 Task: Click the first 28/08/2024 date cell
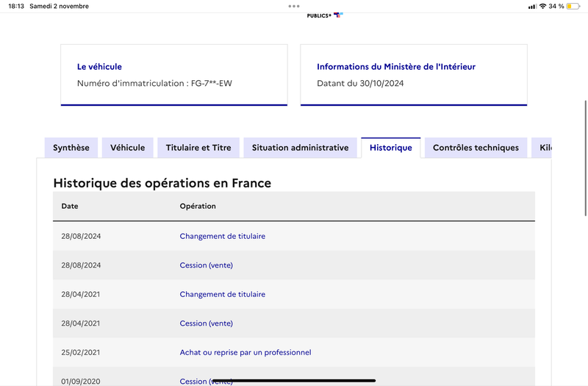tap(81, 236)
